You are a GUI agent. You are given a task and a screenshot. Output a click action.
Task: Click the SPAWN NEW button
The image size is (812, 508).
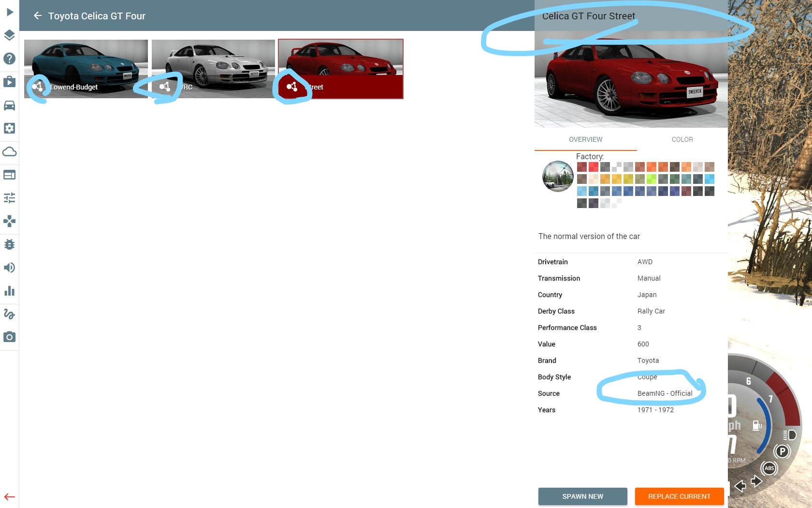(x=582, y=496)
